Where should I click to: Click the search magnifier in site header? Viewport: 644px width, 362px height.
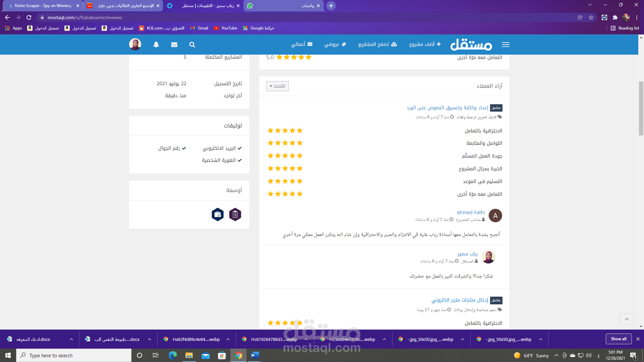coord(192,45)
